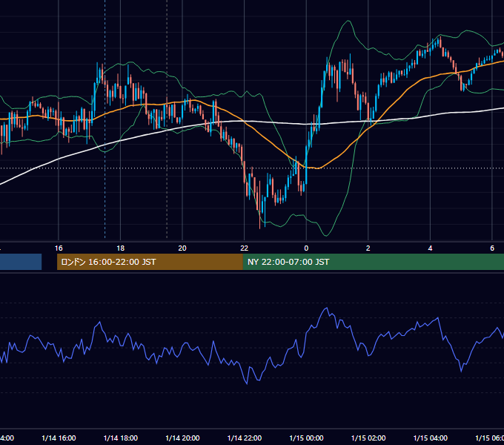This screenshot has width=504, height=445.
Task: Click the 2 hour label on upper axis
Action: (x=368, y=248)
